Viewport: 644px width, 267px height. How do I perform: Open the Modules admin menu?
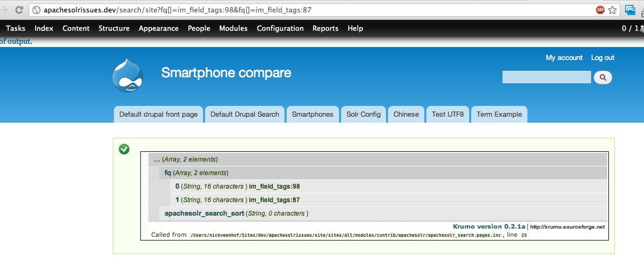pyautogui.click(x=233, y=29)
